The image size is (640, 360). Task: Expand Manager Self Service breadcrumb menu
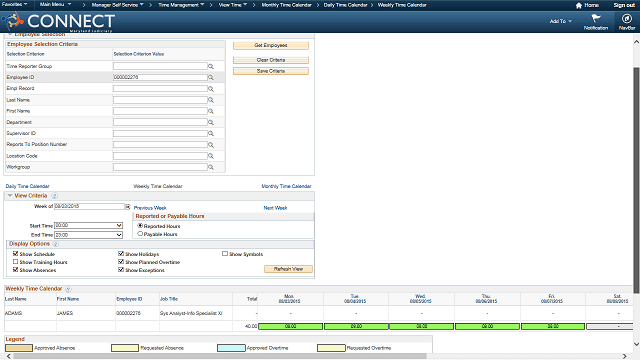(118, 5)
